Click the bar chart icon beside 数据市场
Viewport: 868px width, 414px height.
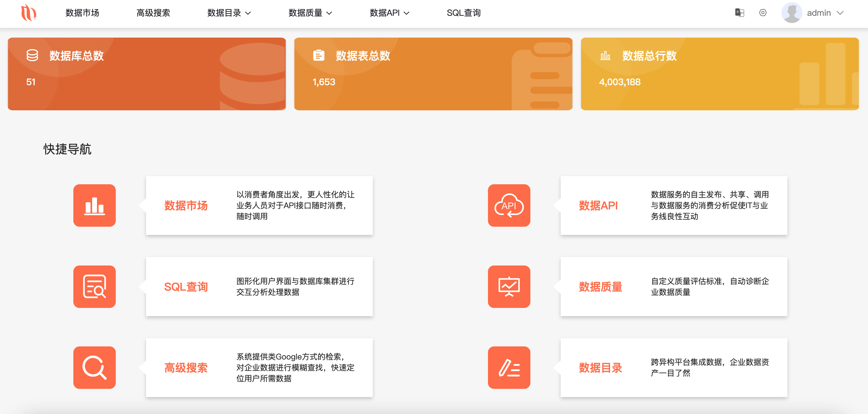click(x=94, y=205)
